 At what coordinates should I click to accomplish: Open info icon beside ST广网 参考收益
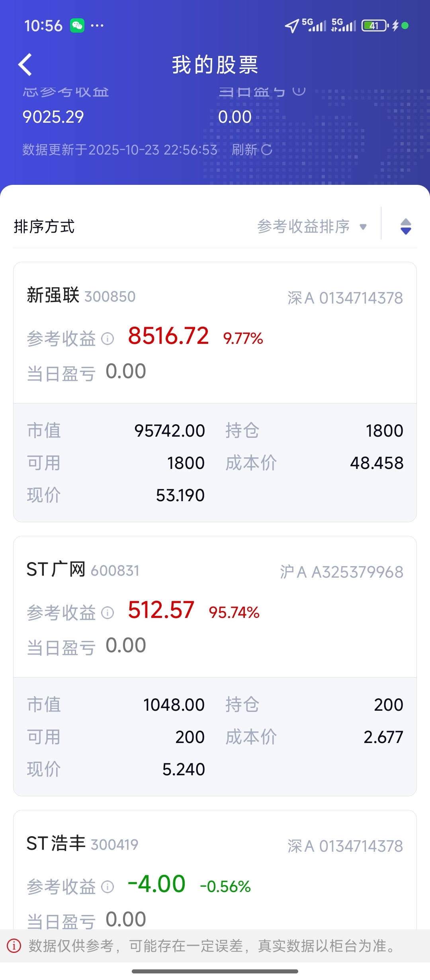[107, 613]
